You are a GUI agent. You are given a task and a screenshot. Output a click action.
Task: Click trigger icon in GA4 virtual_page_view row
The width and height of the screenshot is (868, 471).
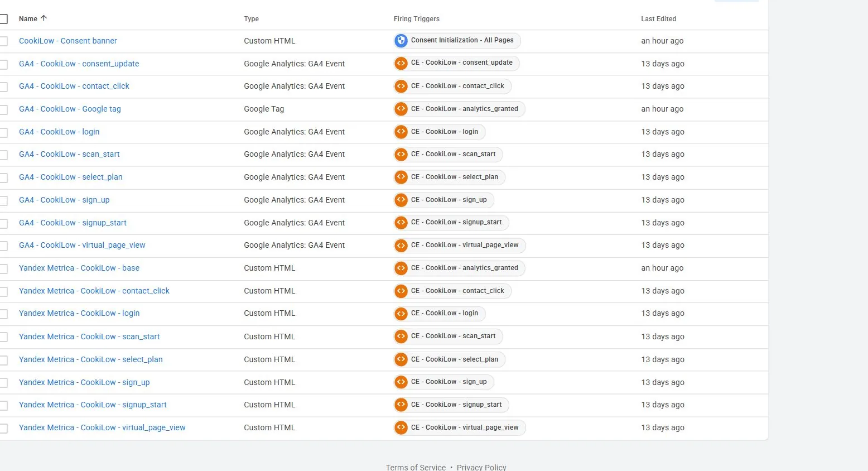[401, 245]
